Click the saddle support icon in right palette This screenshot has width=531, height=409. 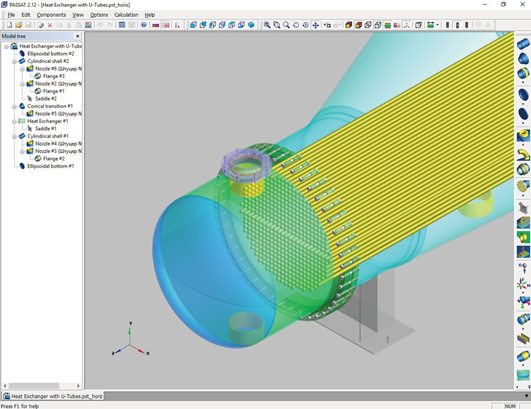[x=523, y=207]
